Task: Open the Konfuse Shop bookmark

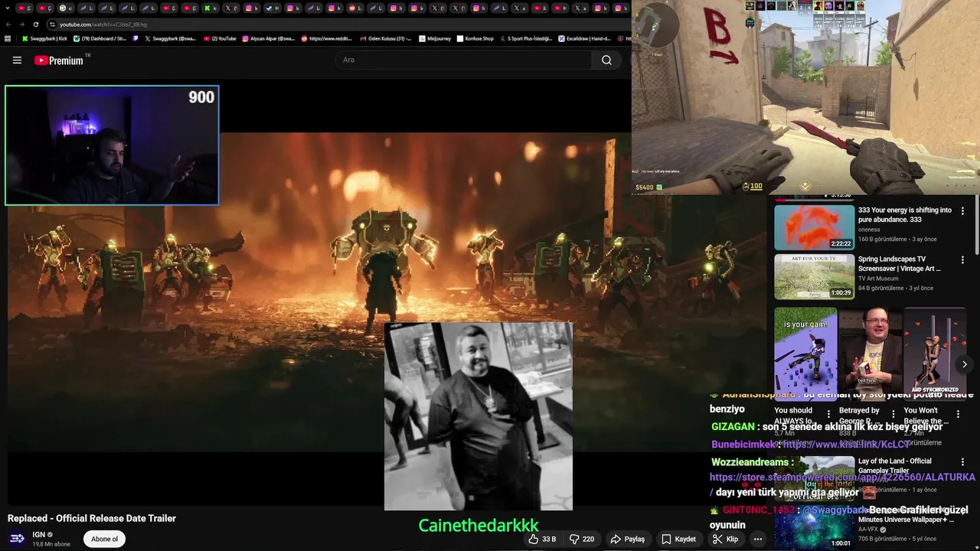Action: pos(475,38)
